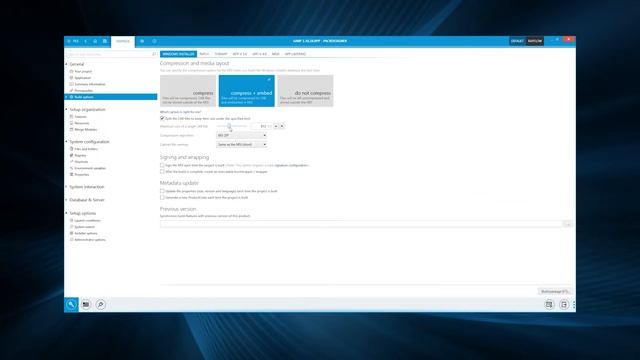Click the Features item icon
640x360 pixels.
(71, 117)
